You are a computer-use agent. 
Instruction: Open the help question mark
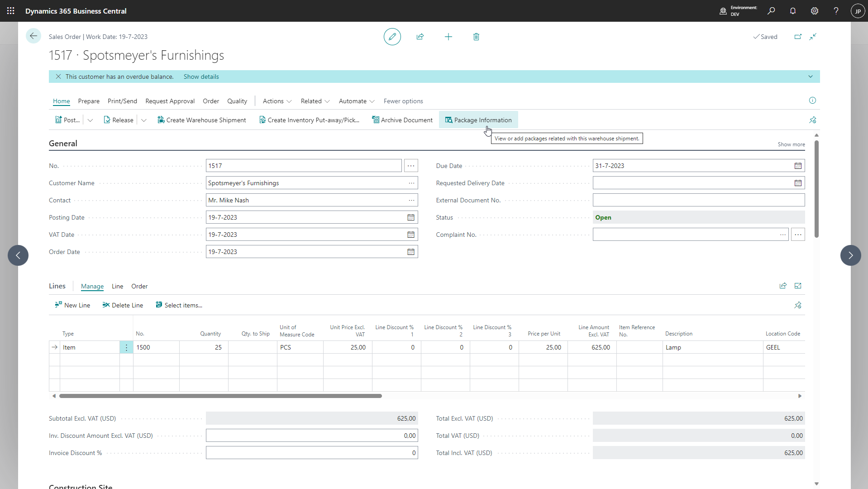tap(836, 11)
